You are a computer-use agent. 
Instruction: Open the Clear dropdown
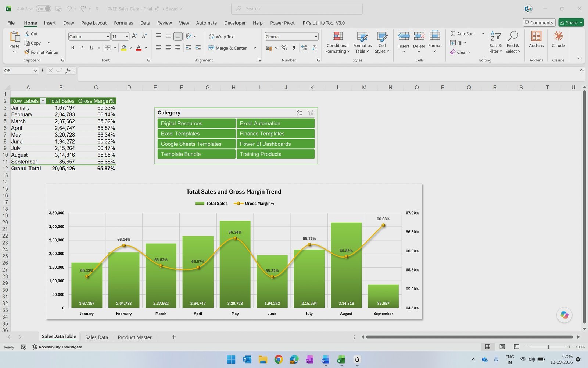coord(460,52)
